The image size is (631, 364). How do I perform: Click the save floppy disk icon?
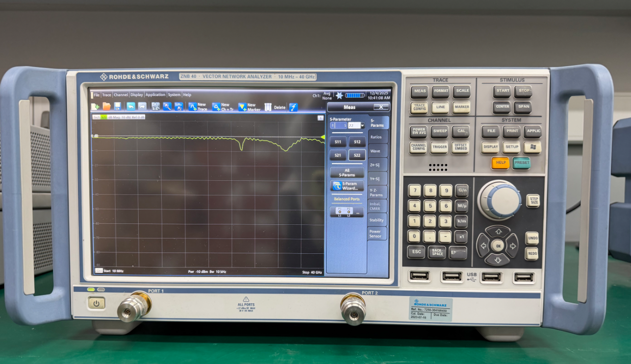tap(118, 106)
